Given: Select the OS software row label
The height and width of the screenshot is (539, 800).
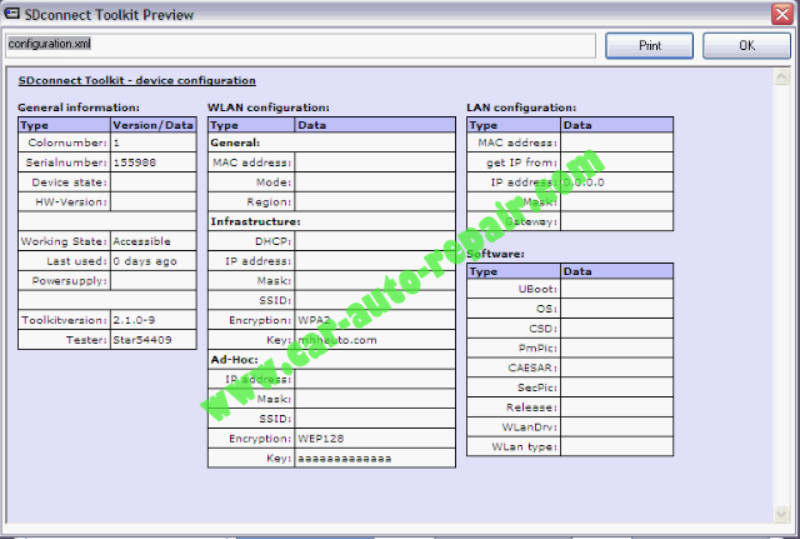Looking at the screenshot, I should tap(546, 309).
